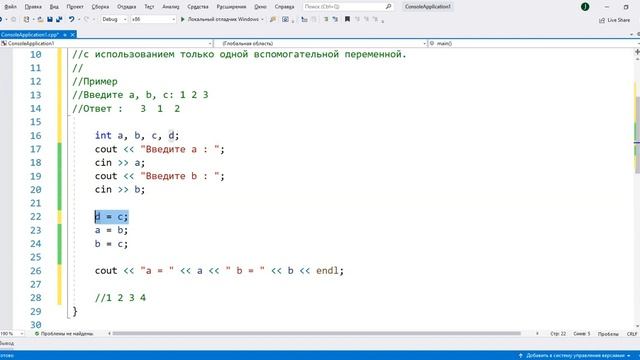Click the Live Share button

[614, 20]
